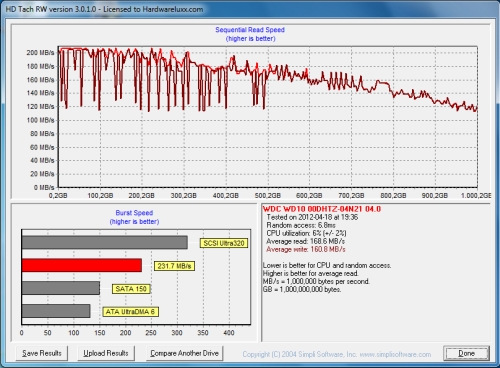Click the CPU utilization 6% line

[306, 233]
